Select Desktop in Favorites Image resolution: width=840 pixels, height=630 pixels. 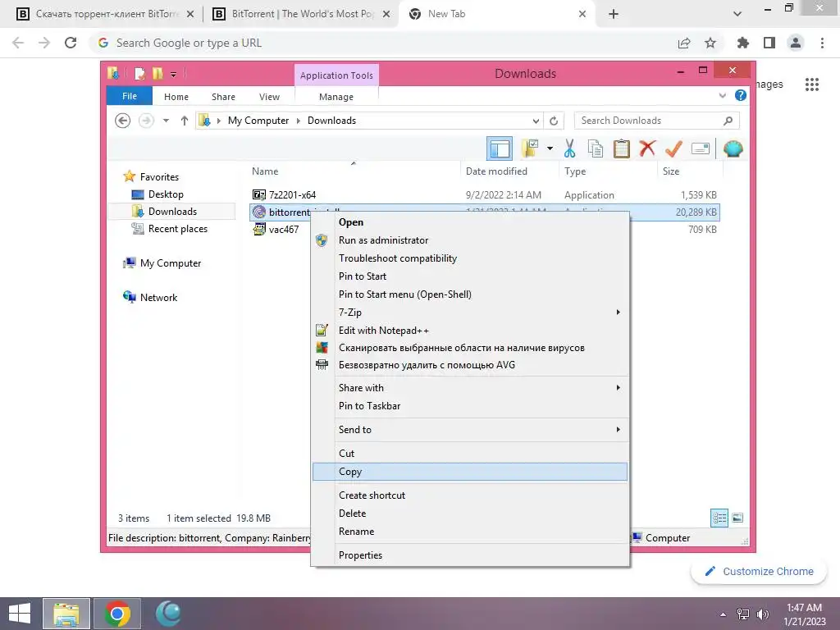click(x=166, y=194)
